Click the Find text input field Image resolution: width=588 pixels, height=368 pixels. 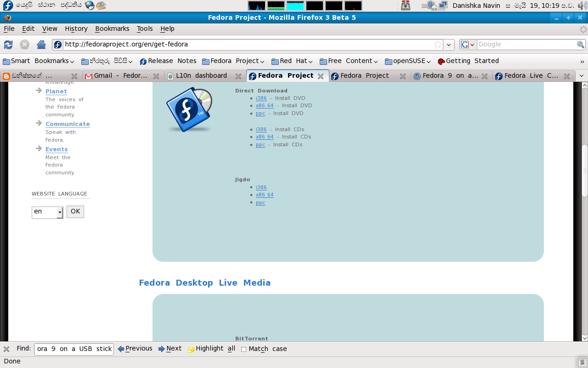pyautogui.click(x=74, y=349)
